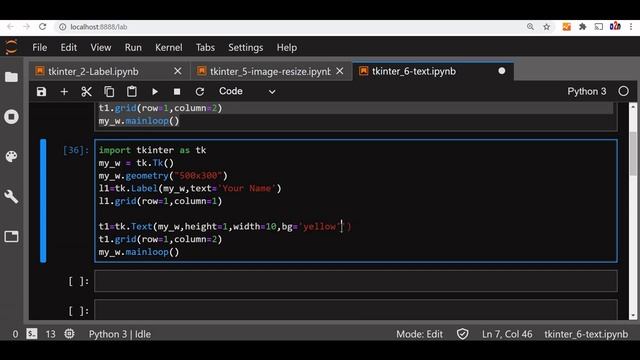This screenshot has height=360, width=640.
Task: Open the cell type Code dropdown
Action: (x=247, y=91)
